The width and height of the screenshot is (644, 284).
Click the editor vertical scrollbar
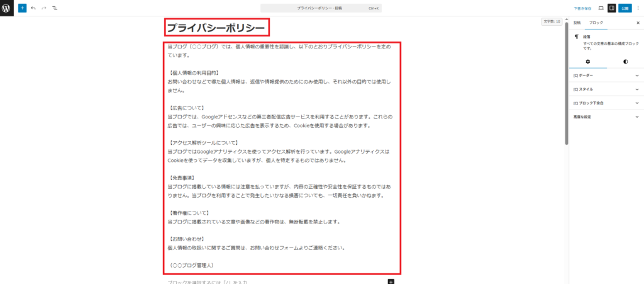tap(567, 82)
